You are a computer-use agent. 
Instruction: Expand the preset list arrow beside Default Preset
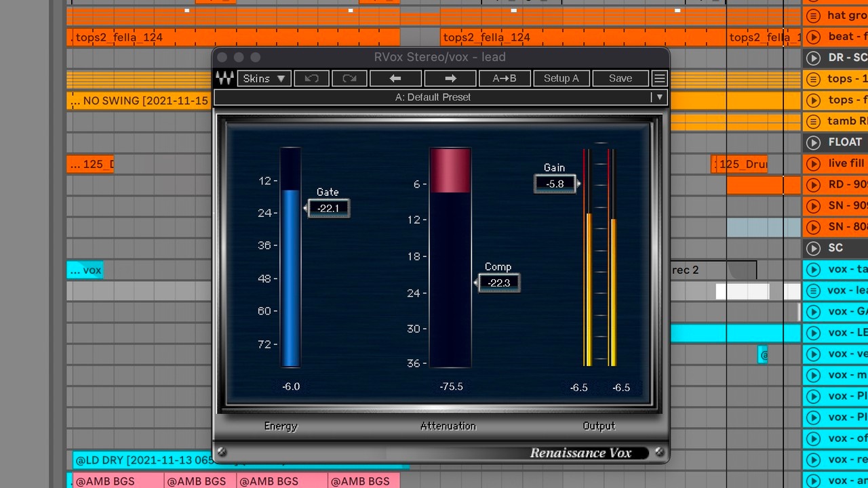pos(659,98)
